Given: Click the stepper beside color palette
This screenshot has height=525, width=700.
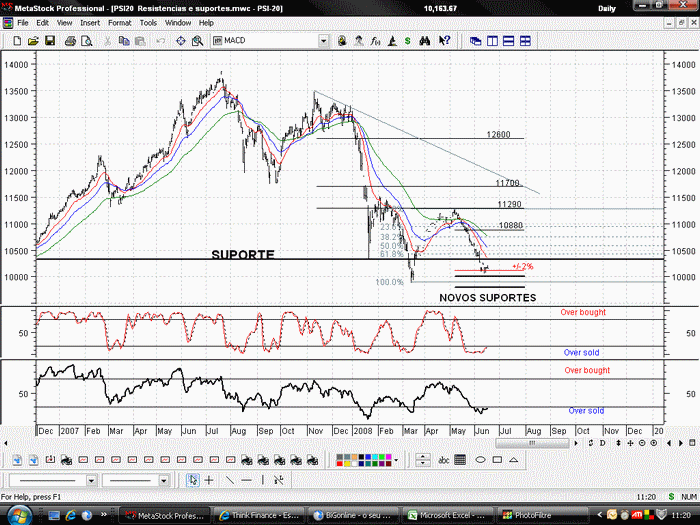Looking at the screenshot, I should click(422, 460).
